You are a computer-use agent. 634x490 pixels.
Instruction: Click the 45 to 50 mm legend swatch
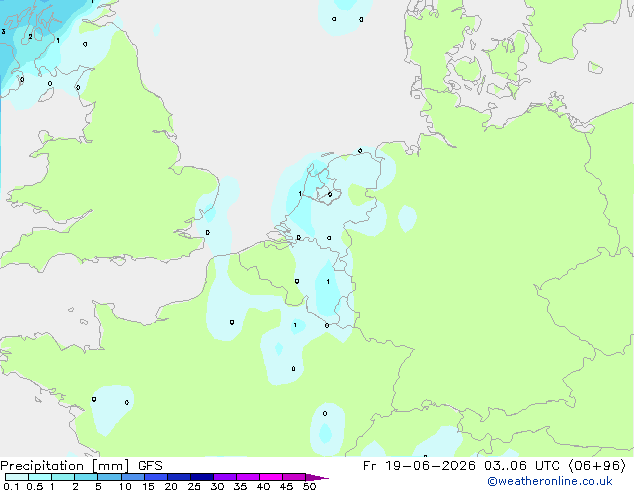point(294,477)
